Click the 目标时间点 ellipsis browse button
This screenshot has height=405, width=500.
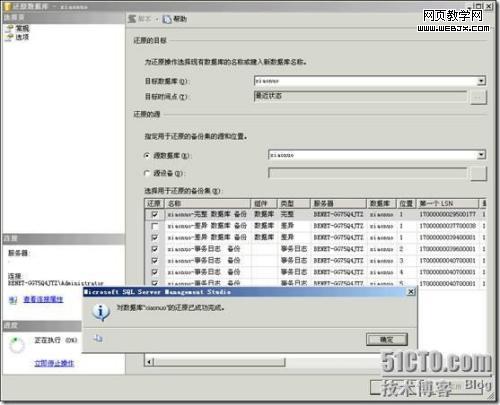pos(478,97)
